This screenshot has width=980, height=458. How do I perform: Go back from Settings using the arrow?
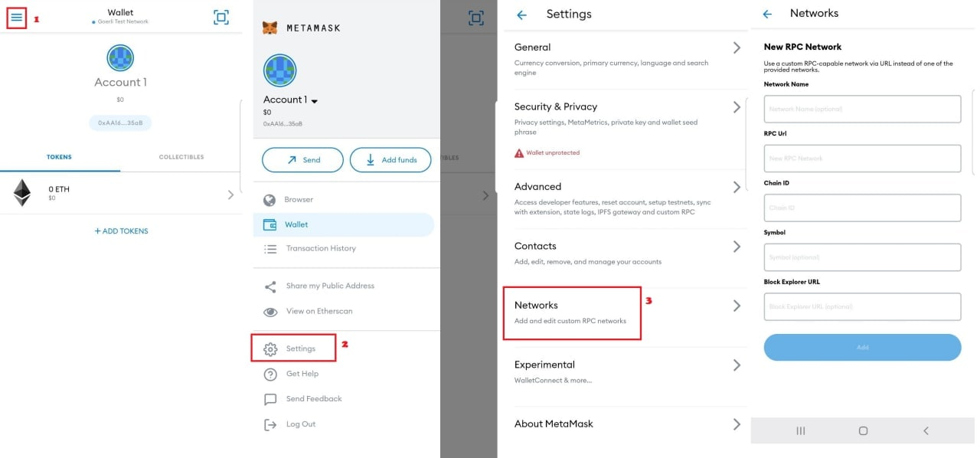tap(522, 15)
